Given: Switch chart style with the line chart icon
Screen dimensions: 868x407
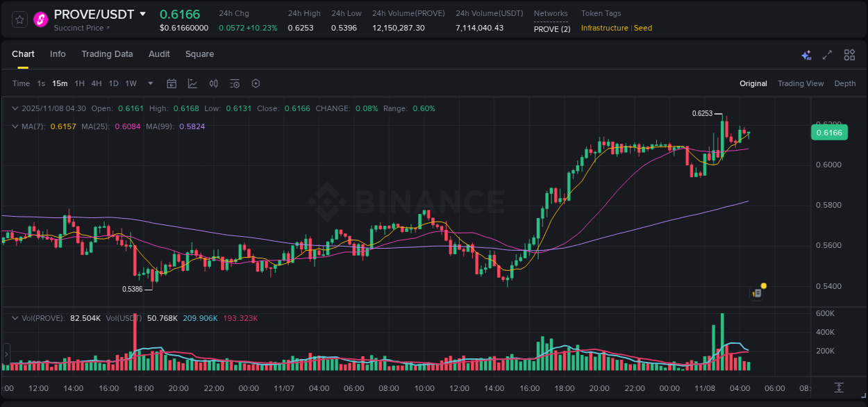Looking at the screenshot, I should (x=192, y=83).
